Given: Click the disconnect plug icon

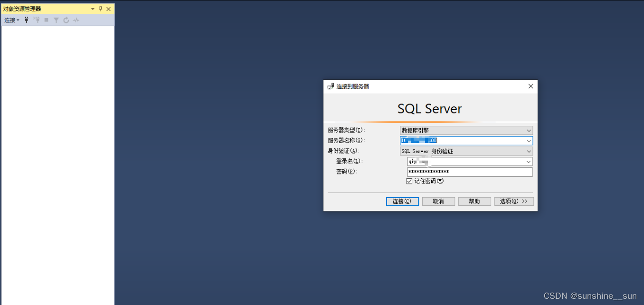Looking at the screenshot, I should click(37, 20).
